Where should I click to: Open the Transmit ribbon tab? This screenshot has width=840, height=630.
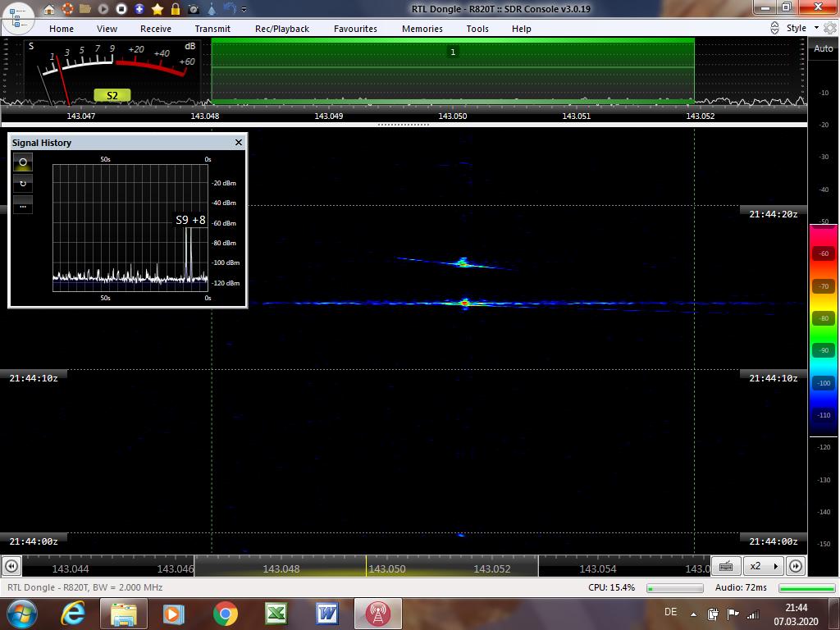point(212,29)
